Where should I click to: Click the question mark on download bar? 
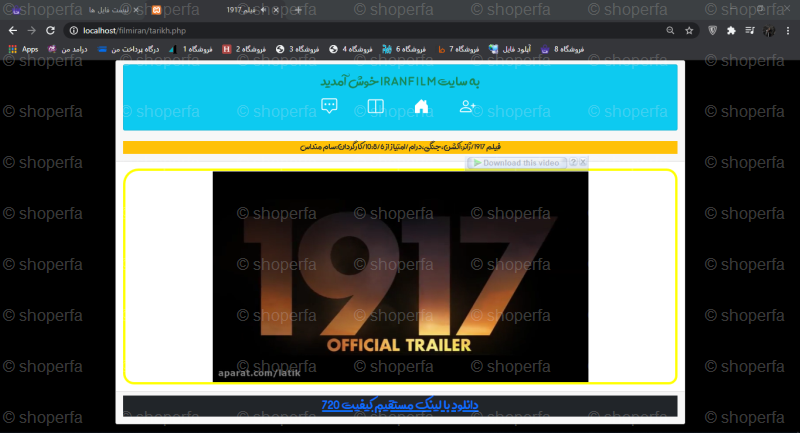[x=573, y=162]
